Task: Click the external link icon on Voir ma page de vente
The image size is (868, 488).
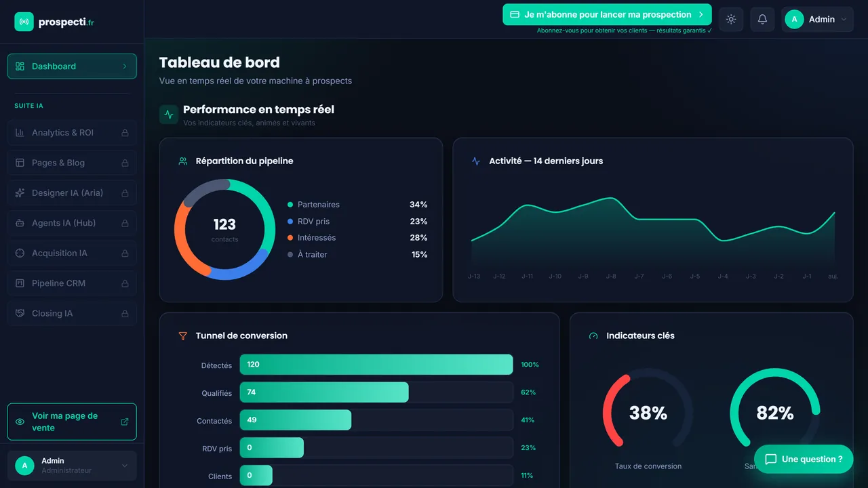Action: point(125,422)
